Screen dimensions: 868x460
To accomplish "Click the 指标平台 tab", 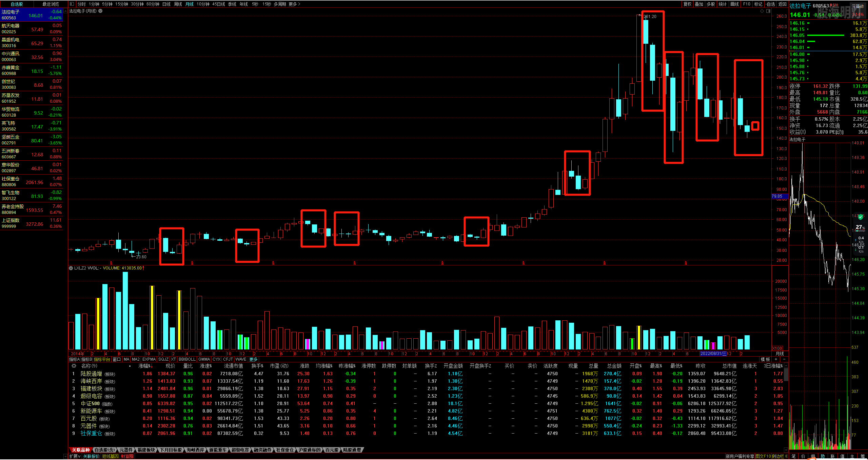I will (102, 359).
